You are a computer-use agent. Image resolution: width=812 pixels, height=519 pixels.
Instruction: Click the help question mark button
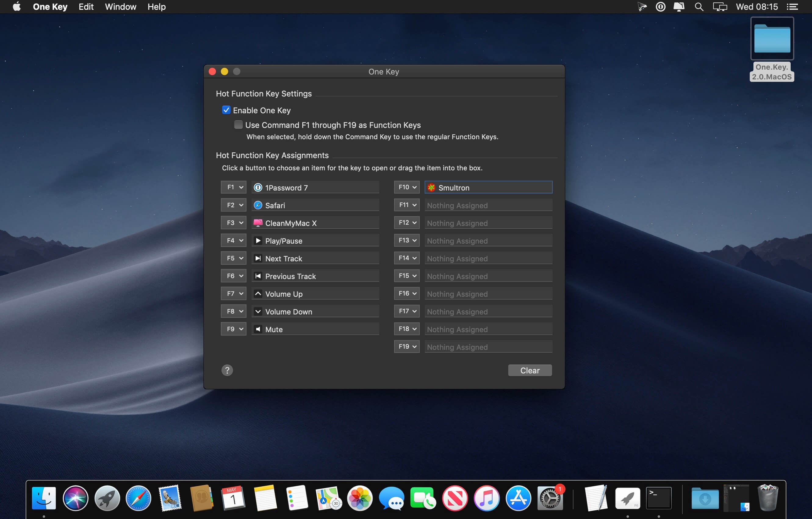coord(227,370)
